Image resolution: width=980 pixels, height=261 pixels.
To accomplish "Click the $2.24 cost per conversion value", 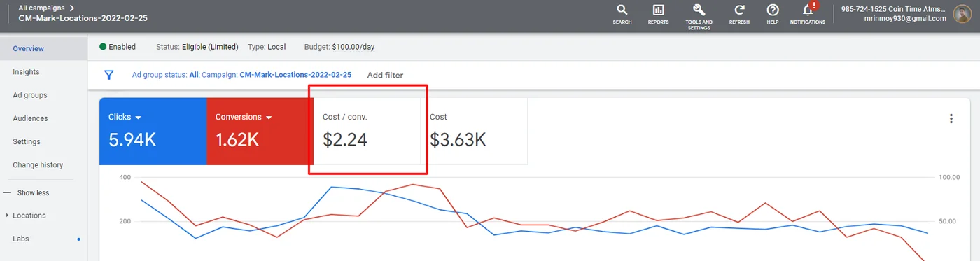I will pos(344,140).
